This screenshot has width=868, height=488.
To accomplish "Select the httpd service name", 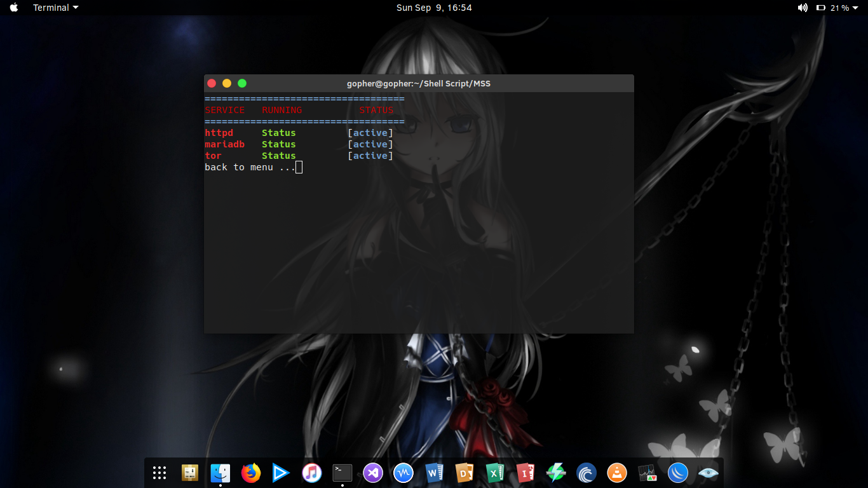I will 219,133.
